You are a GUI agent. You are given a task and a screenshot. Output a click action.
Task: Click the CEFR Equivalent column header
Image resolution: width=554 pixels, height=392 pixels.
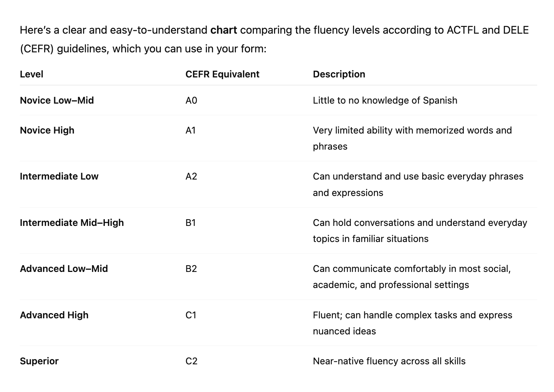pyautogui.click(x=222, y=74)
